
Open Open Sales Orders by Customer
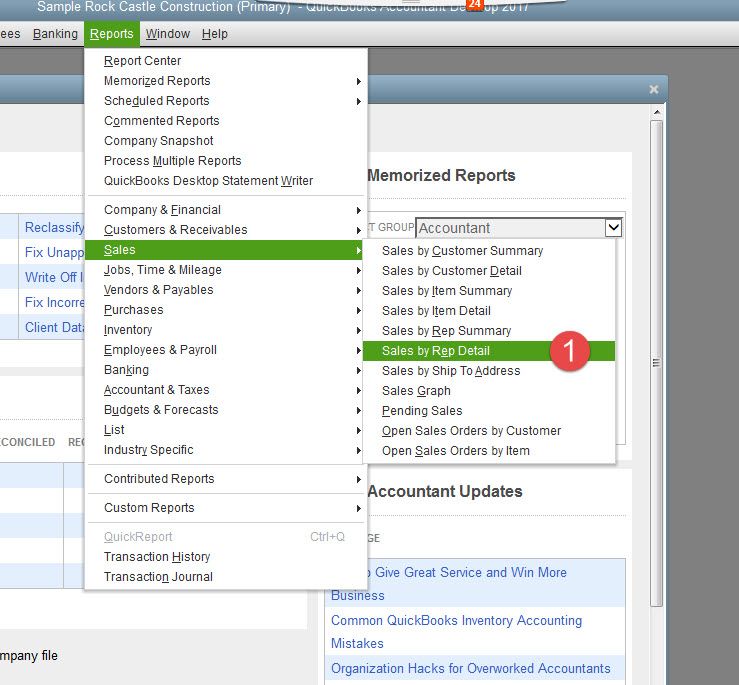(x=489, y=431)
